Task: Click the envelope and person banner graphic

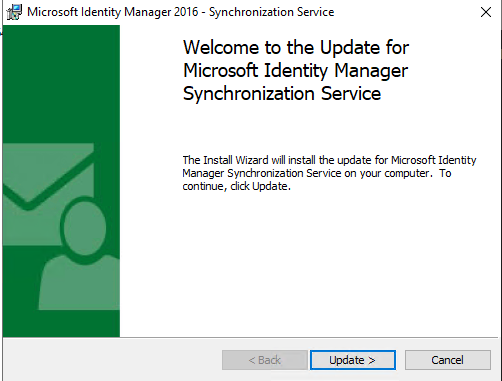Action: [61, 181]
